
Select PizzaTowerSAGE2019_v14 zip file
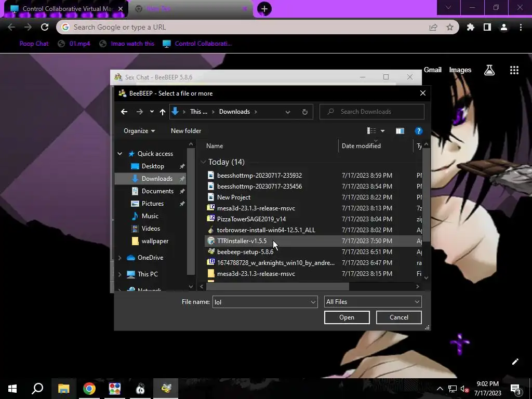251,219
